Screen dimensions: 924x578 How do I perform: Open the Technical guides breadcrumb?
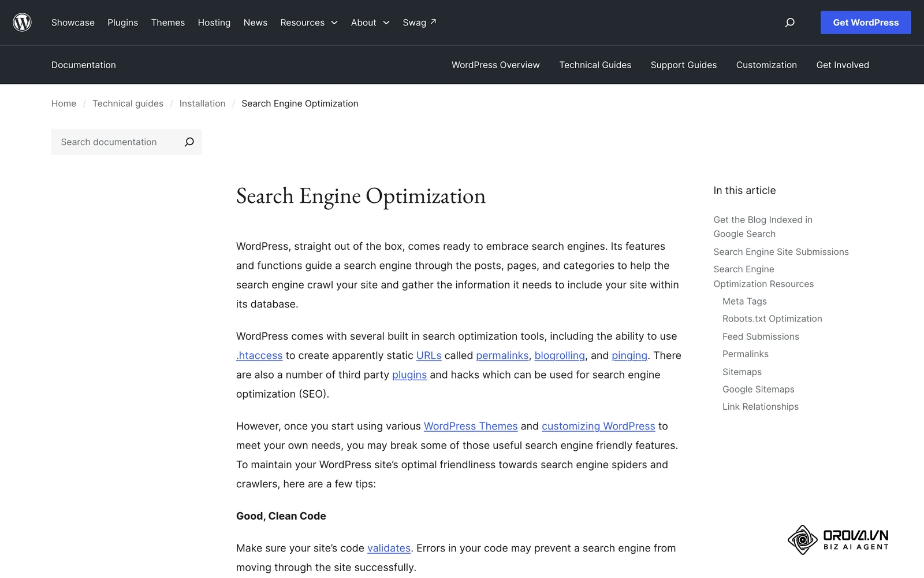click(x=128, y=103)
